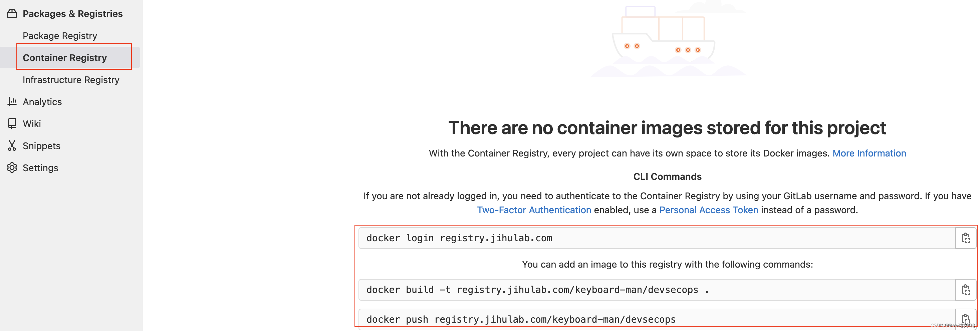Click the Packages & Registries package icon
Viewport: 980px width, 331px height.
coord(12,13)
